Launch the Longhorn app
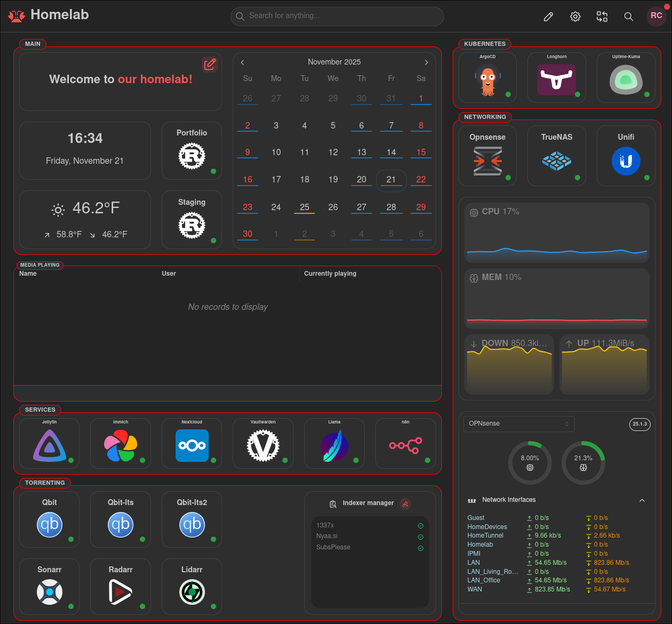This screenshot has width=672, height=624. 556,78
